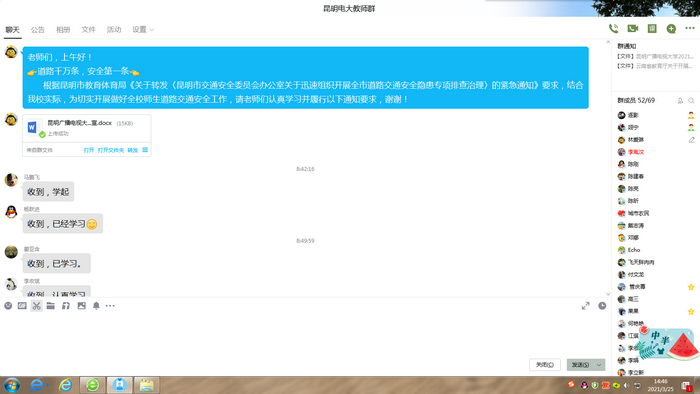The height and width of the screenshot is (394, 700).
Task: Click the chat scrollbar down arrow
Action: [x=608, y=294]
